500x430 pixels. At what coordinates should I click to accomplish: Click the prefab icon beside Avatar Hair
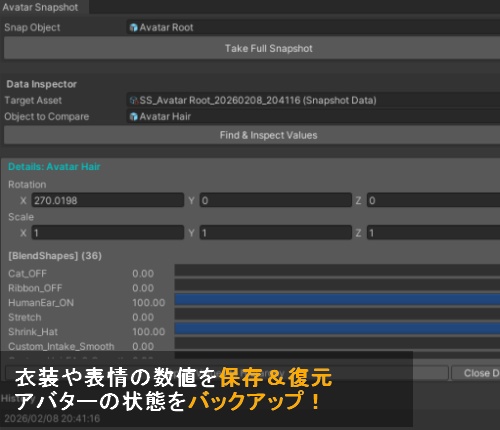click(134, 117)
